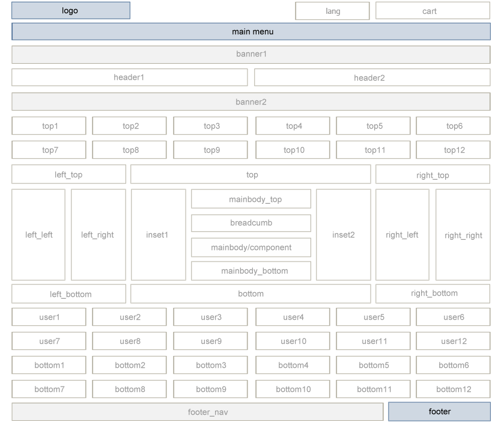This screenshot has height=422, width=504.
Task: Click the logo block
Action: tap(70, 10)
